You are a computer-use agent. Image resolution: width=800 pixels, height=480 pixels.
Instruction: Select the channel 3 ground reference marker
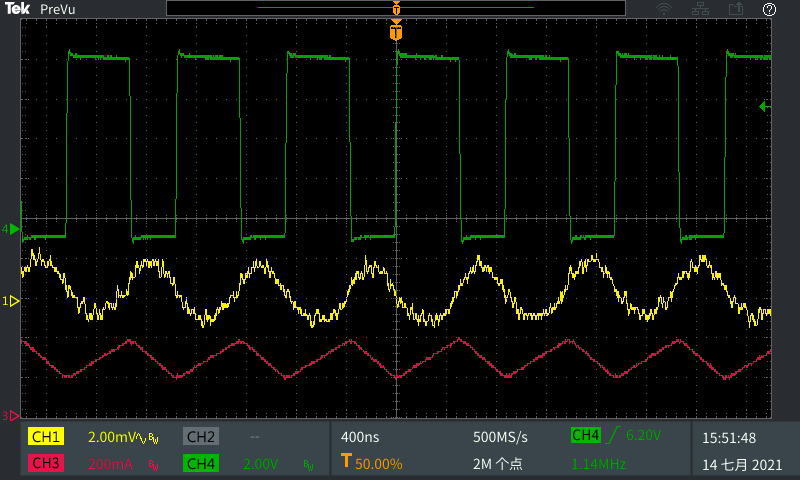pyautogui.click(x=14, y=415)
